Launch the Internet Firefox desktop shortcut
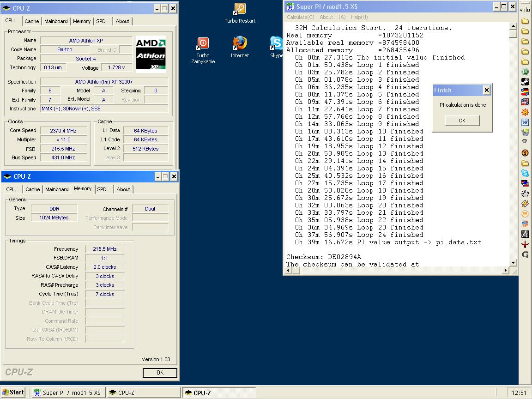Viewport: 532px width, 399px height. [x=240, y=47]
